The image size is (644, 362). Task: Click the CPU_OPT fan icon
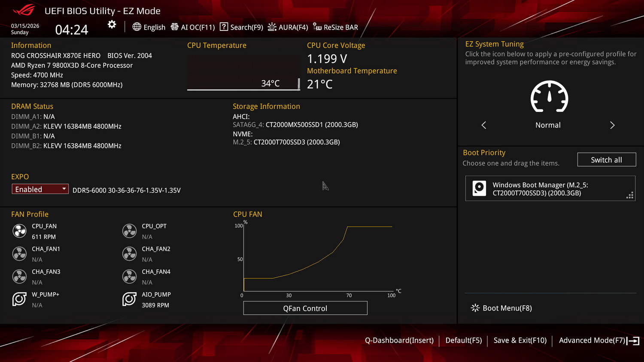coord(129,231)
